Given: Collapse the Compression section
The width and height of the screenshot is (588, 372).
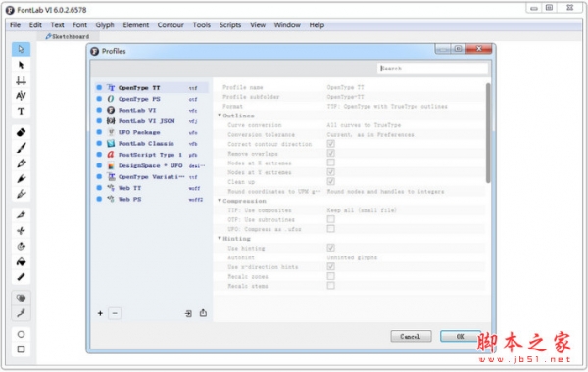Looking at the screenshot, I should [220, 201].
